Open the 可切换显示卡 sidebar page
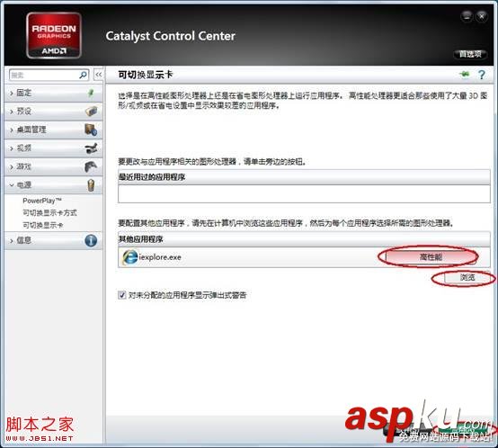This screenshot has width=498, height=448. click(x=43, y=225)
